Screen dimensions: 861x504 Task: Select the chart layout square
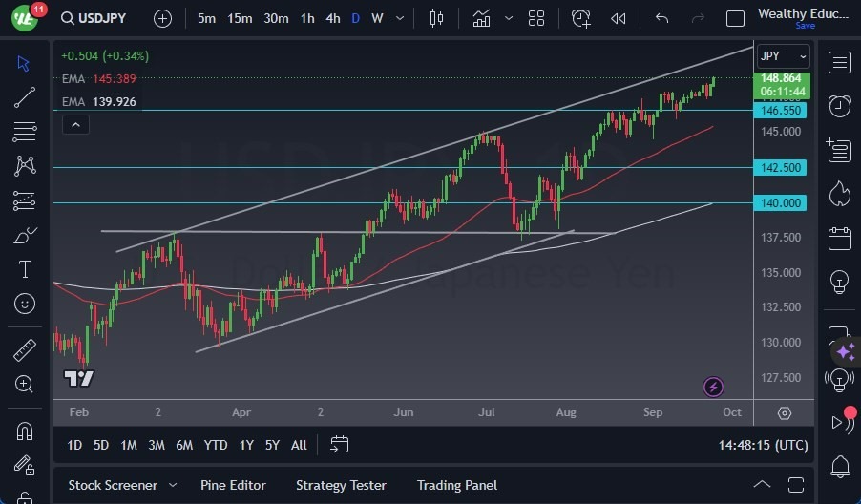735,19
